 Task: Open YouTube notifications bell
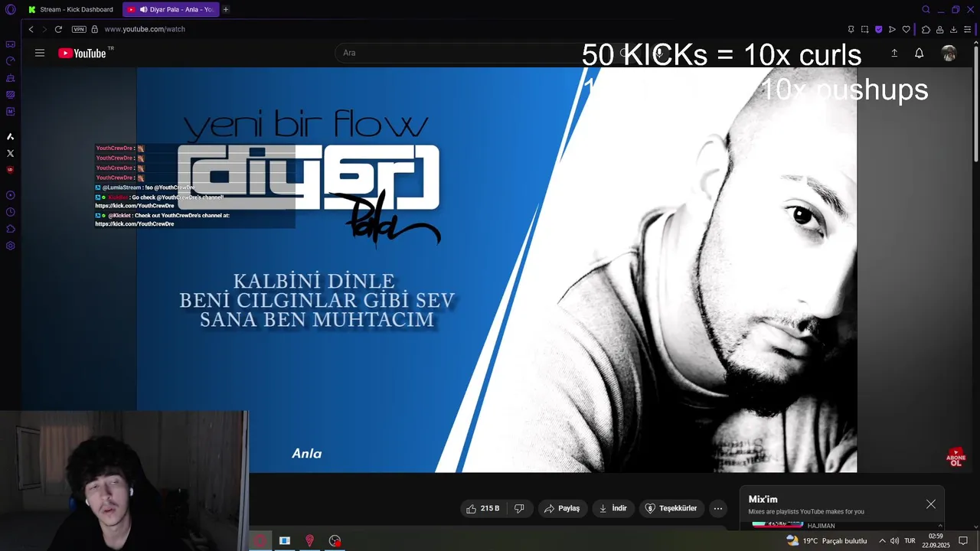tap(919, 53)
